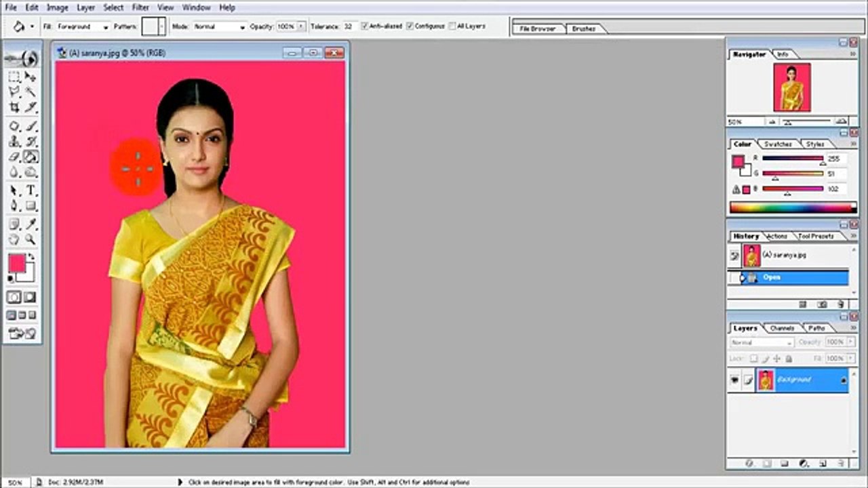Select the Type tool

click(31, 191)
